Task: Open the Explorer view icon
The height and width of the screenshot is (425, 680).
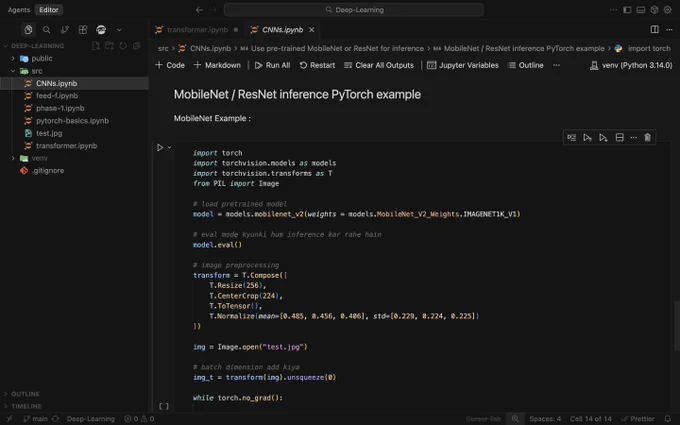Action: point(28,29)
